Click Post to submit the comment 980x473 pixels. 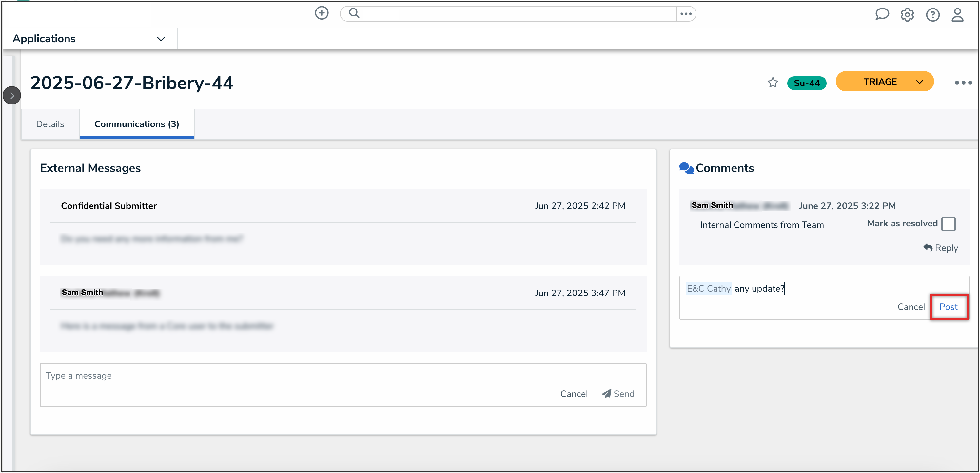tap(948, 307)
